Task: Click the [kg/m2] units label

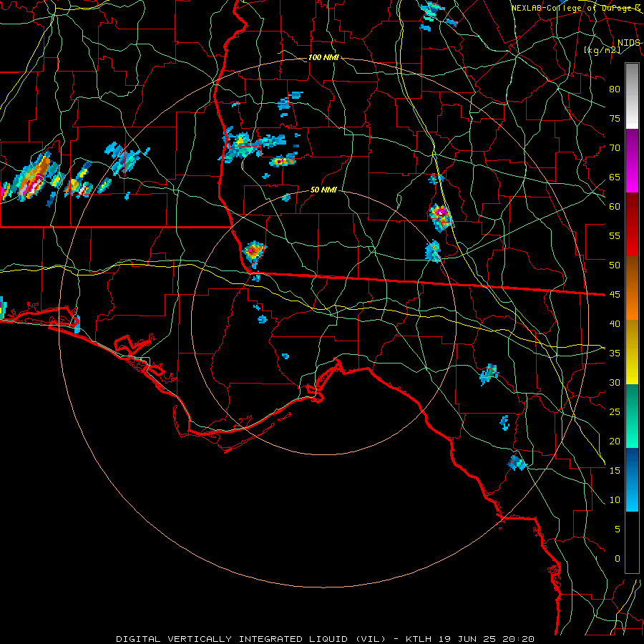Action: pos(602,50)
